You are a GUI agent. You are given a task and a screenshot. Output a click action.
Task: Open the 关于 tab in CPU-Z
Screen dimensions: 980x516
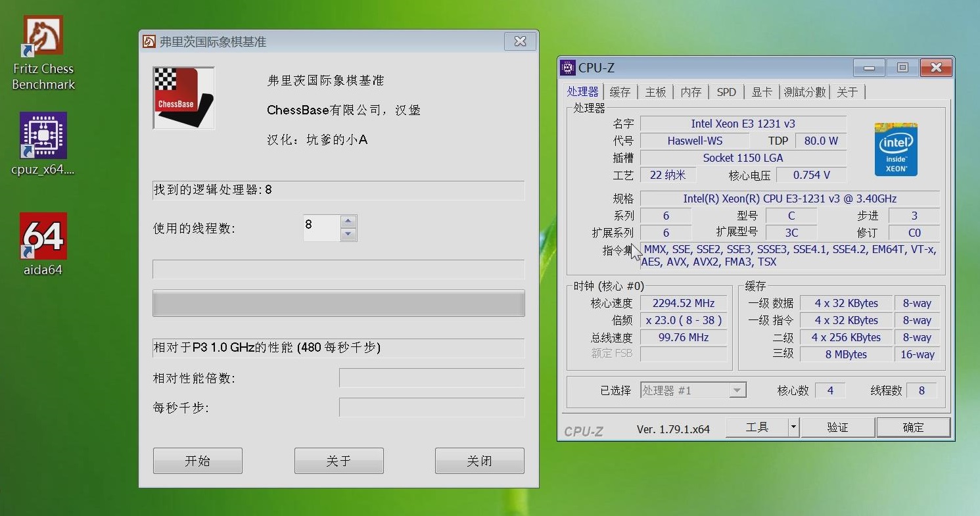tap(847, 92)
